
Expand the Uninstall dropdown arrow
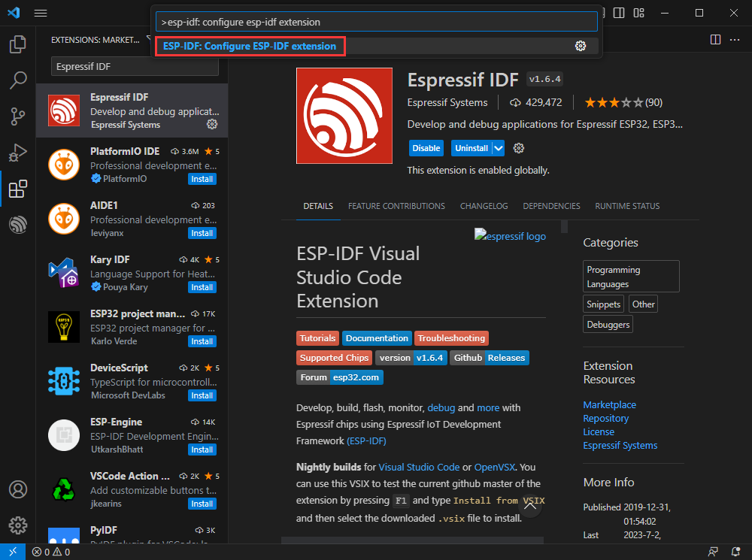pos(499,148)
